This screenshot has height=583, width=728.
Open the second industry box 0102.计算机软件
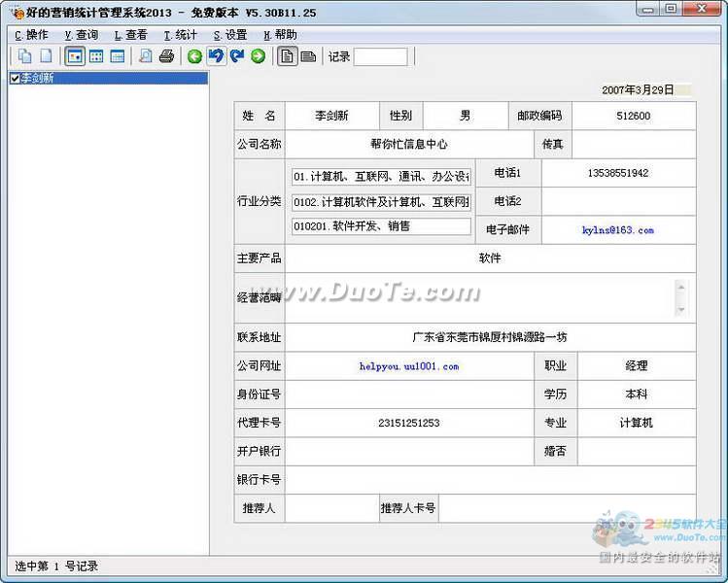tap(381, 202)
